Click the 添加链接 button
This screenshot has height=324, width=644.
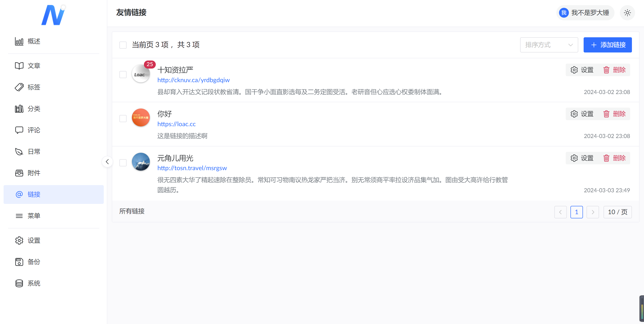607,45
